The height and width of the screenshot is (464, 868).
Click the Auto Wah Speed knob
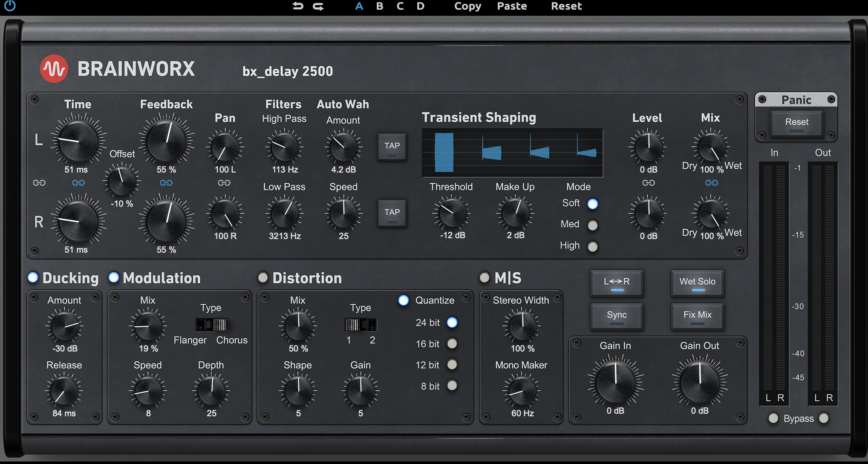click(343, 213)
